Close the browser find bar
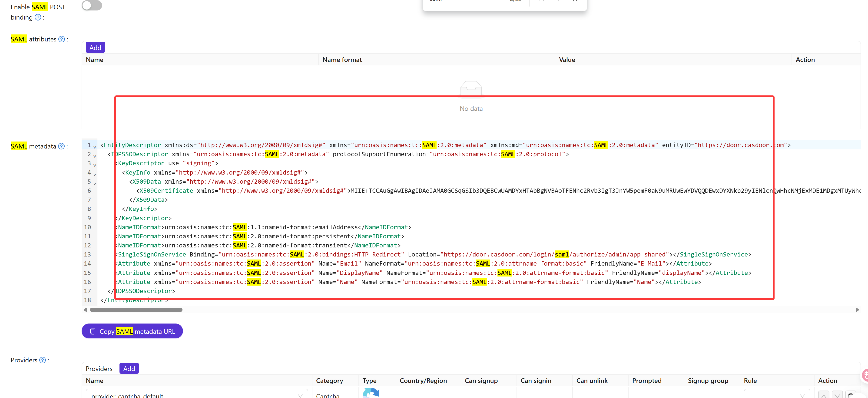This screenshot has width=868, height=398. coord(575,1)
